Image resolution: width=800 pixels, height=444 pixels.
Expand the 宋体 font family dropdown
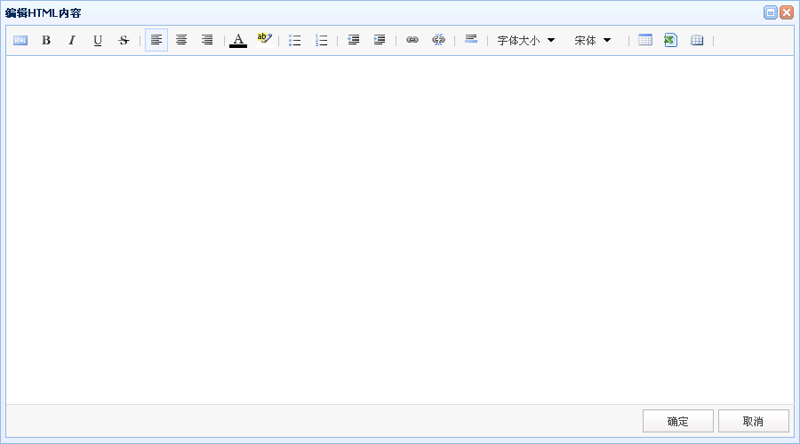pyautogui.click(x=593, y=40)
